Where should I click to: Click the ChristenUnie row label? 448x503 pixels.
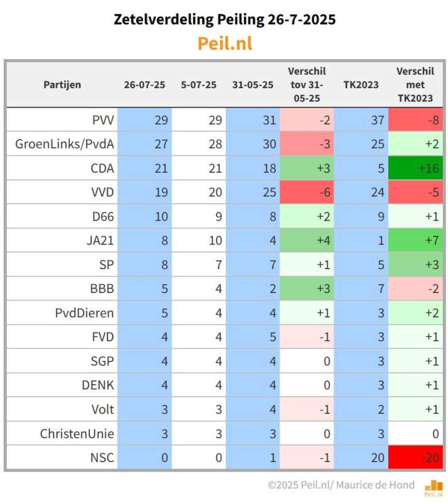tap(77, 434)
